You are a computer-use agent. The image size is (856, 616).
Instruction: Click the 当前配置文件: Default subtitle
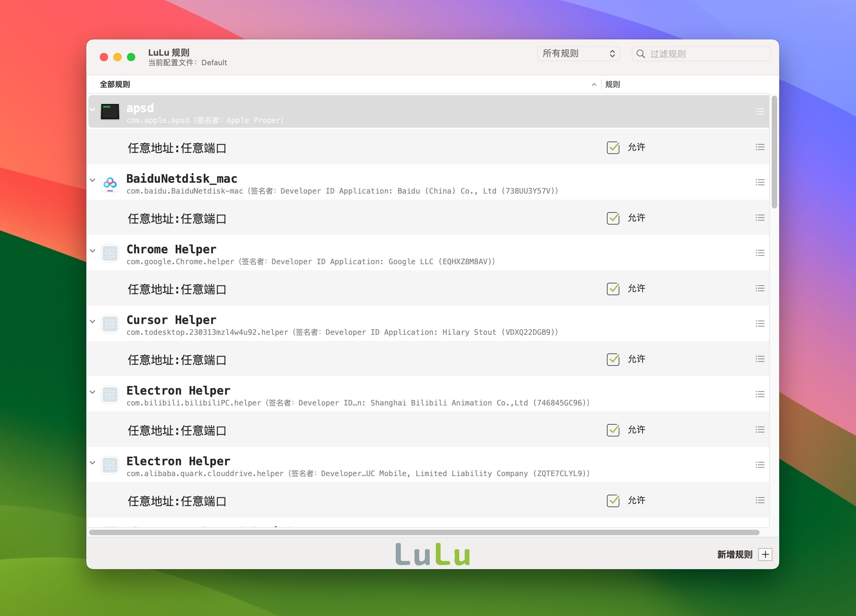(x=187, y=62)
